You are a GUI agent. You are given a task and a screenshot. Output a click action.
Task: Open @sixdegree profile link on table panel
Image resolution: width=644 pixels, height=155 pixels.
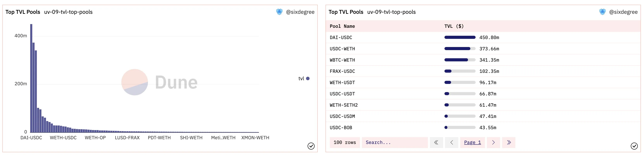[623, 12]
